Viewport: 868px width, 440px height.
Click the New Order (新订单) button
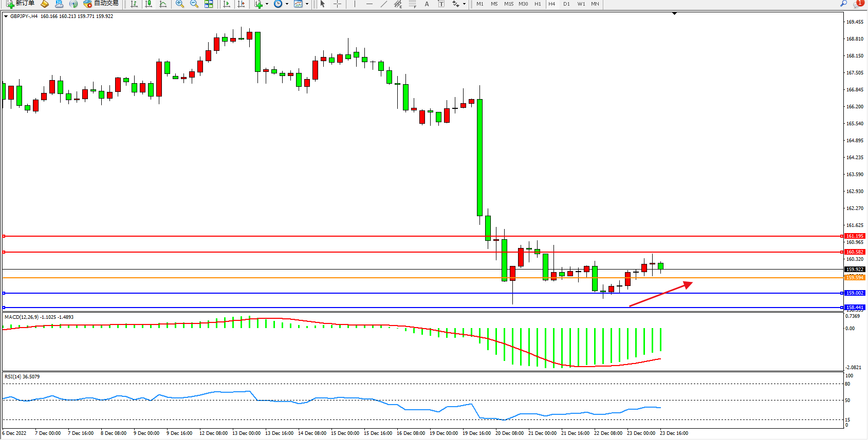21,4
